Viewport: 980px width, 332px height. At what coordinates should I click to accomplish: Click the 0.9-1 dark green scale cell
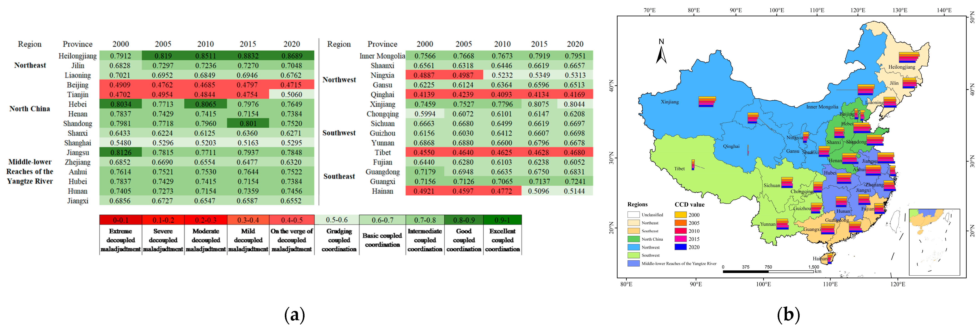(x=502, y=220)
